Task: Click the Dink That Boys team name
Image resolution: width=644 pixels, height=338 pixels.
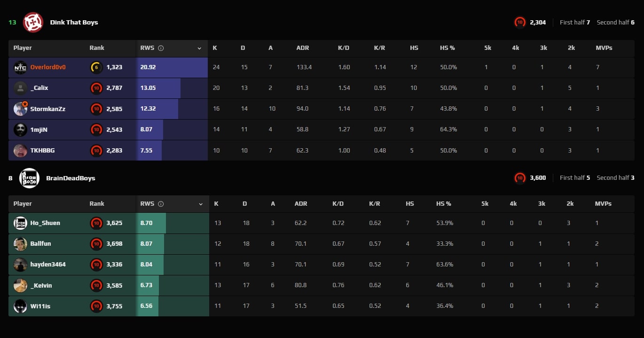Action: [74, 22]
